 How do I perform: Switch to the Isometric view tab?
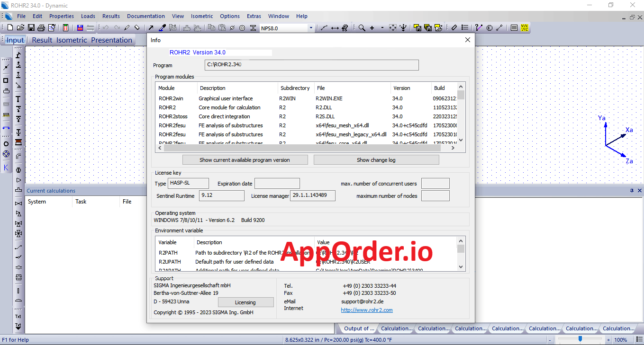click(72, 40)
